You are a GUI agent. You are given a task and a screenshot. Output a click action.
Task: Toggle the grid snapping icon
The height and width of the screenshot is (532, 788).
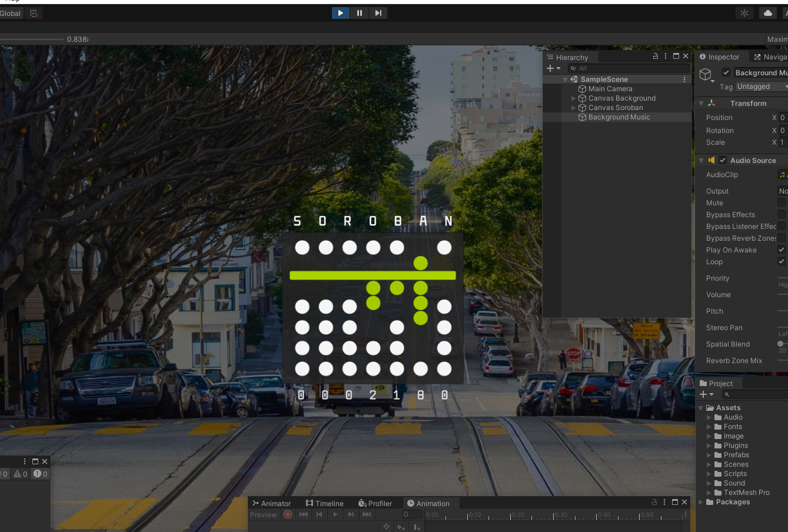coord(34,13)
